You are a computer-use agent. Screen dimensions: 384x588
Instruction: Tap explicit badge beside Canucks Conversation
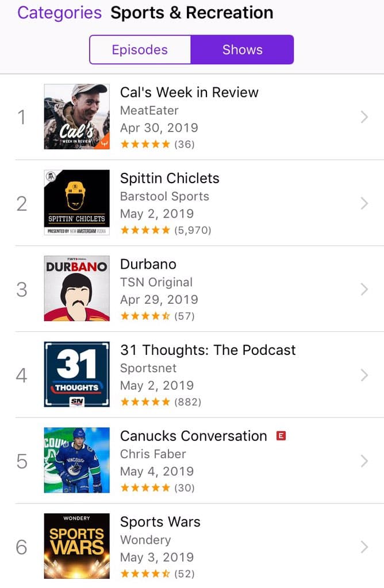pyautogui.click(x=281, y=436)
